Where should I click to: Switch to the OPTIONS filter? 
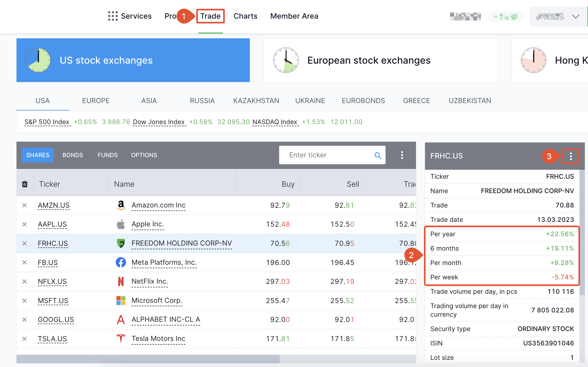coord(144,155)
